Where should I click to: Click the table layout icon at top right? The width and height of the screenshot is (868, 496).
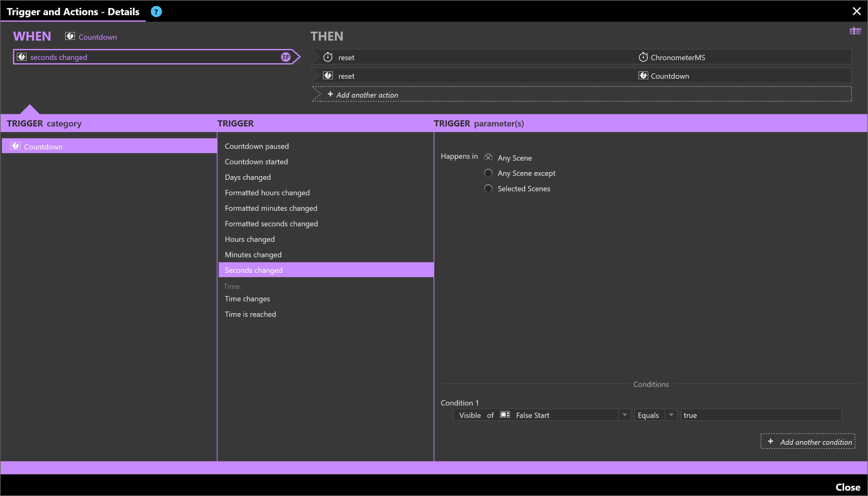tap(855, 31)
